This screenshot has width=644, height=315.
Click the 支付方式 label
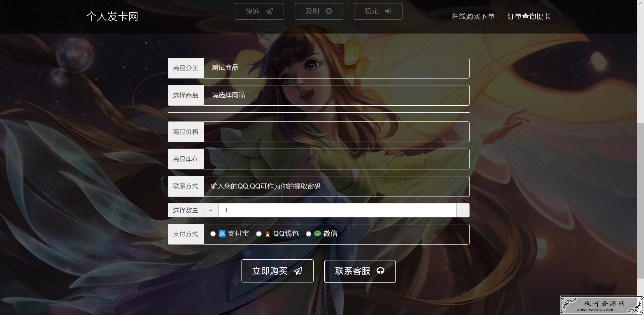pyautogui.click(x=186, y=234)
